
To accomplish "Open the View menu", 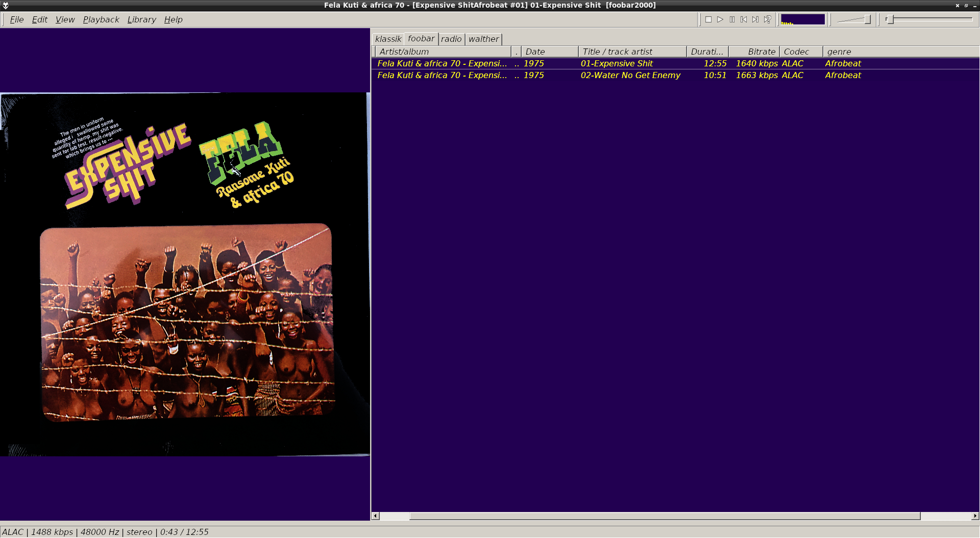I will coord(65,19).
